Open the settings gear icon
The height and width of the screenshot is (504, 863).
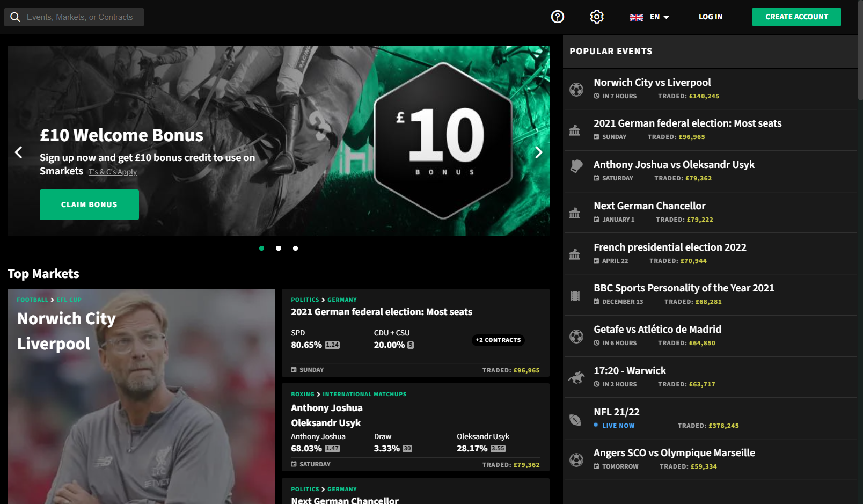click(597, 17)
